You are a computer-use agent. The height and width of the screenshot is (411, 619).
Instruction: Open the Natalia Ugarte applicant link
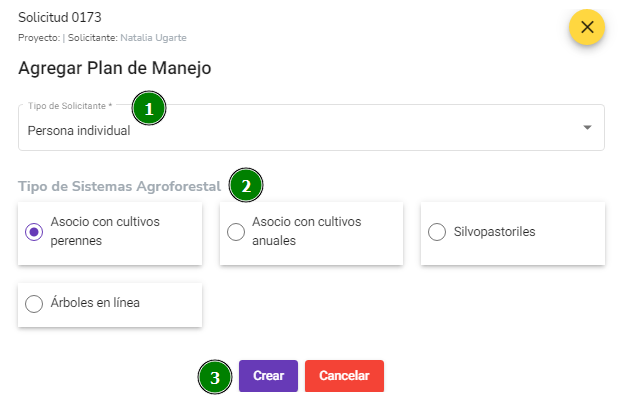(x=153, y=38)
